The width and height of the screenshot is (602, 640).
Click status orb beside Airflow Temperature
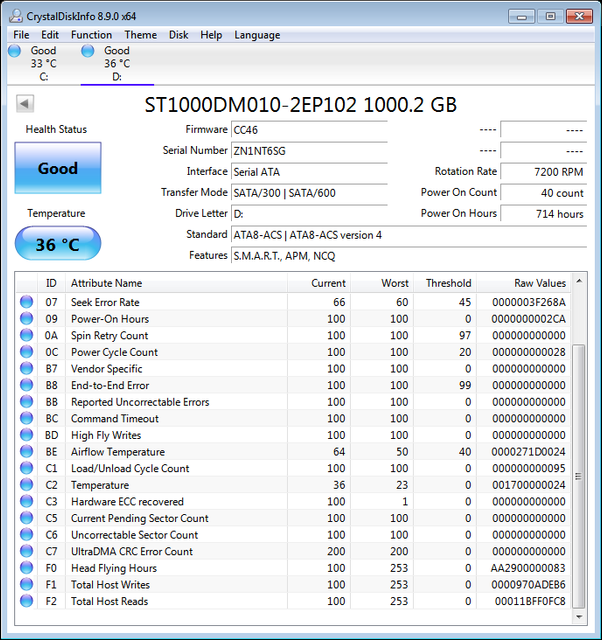coord(27,451)
